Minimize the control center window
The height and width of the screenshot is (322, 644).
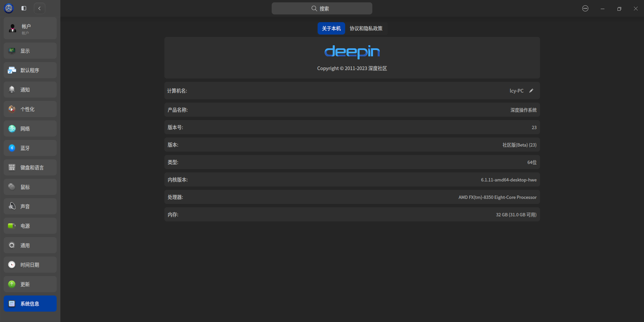602,8
